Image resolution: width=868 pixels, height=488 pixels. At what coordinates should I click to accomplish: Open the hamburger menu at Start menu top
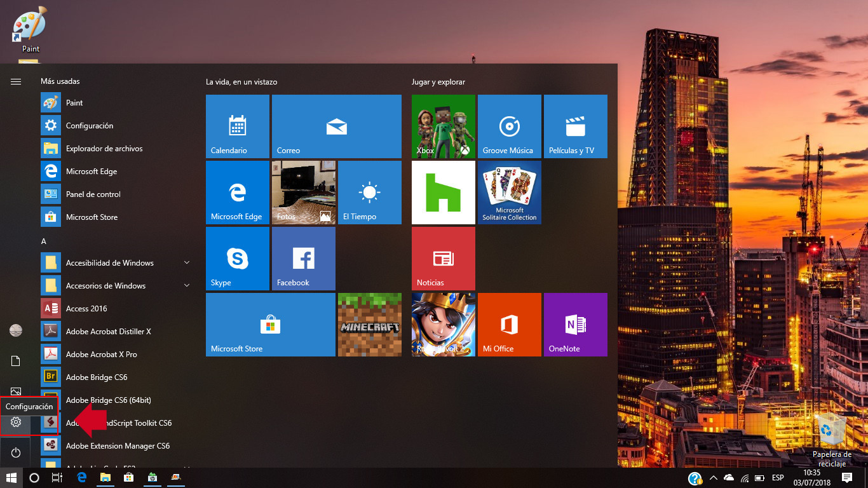coord(15,81)
